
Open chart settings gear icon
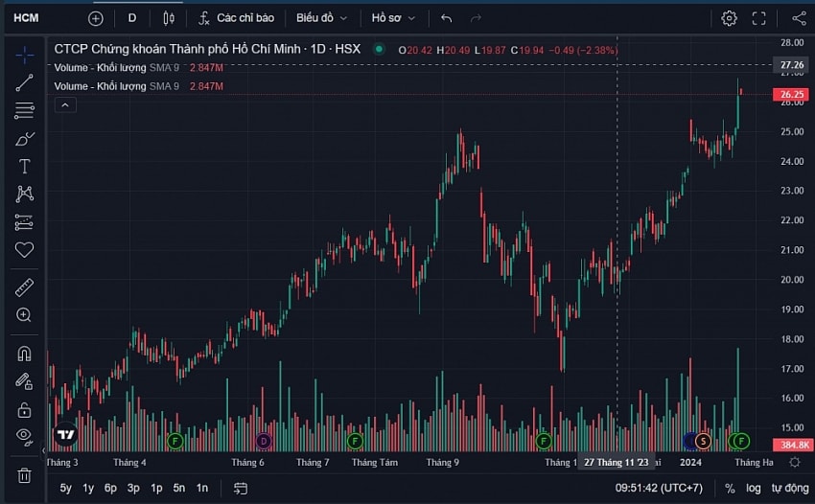(729, 19)
